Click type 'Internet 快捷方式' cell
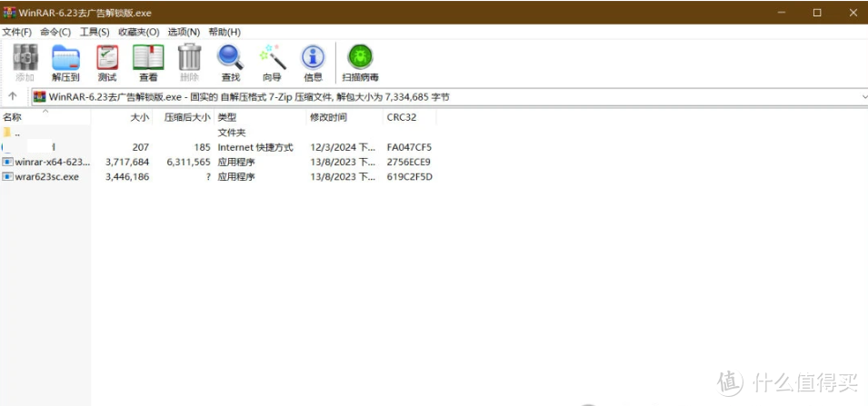This screenshot has height=406, width=868. click(255, 148)
